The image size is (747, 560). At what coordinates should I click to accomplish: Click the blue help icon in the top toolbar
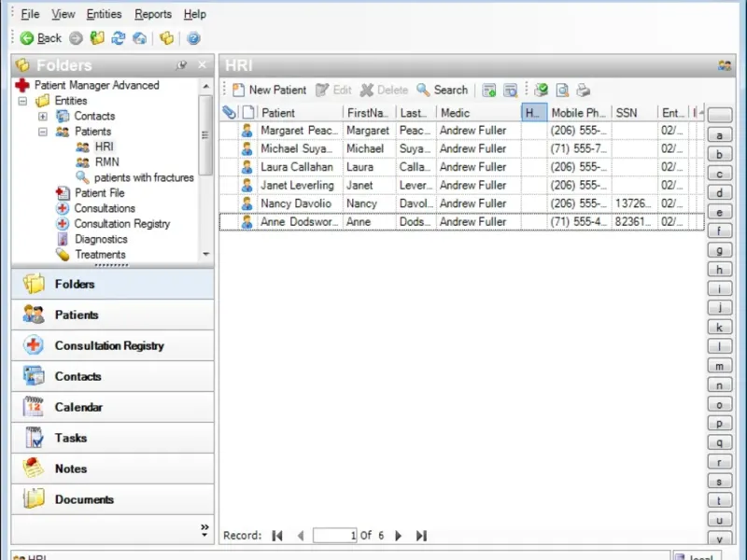[193, 38]
